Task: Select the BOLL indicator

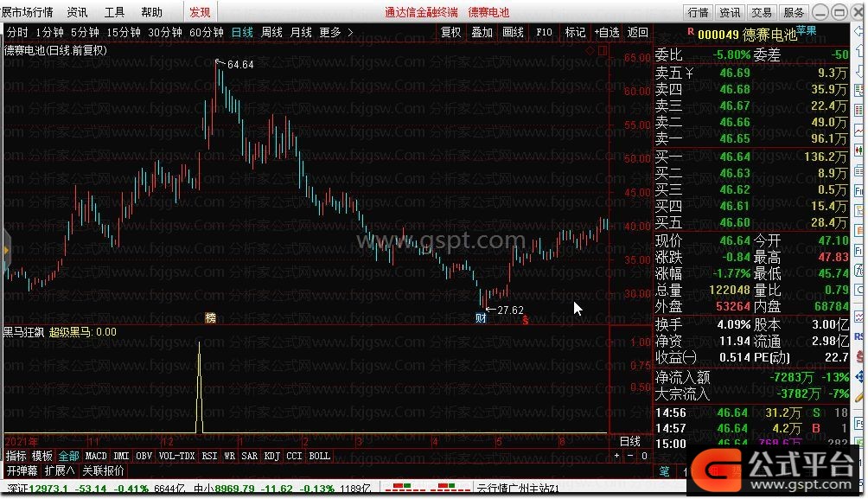Action: coord(319,456)
